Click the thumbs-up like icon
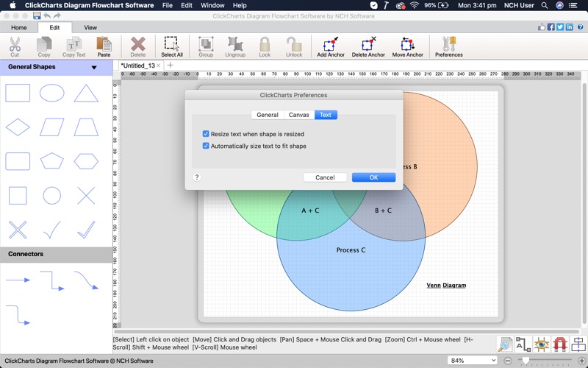 (x=542, y=27)
